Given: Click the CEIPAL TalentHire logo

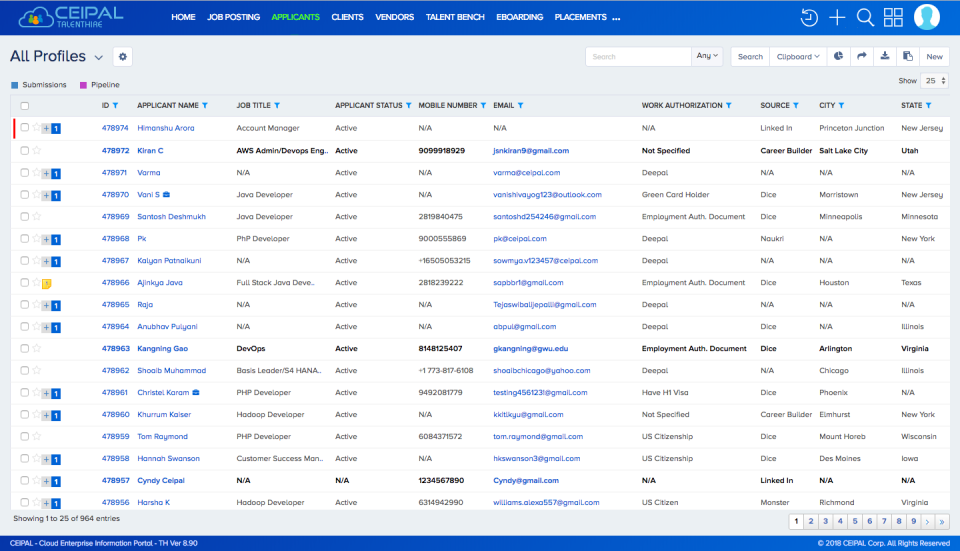Looking at the screenshot, I should tap(70, 17).
